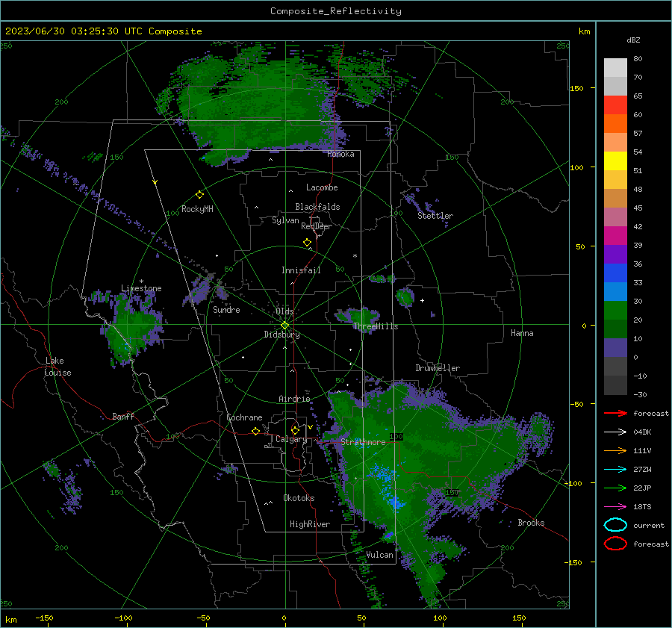Click the Didsbury city label
672x628 pixels.
(281, 335)
